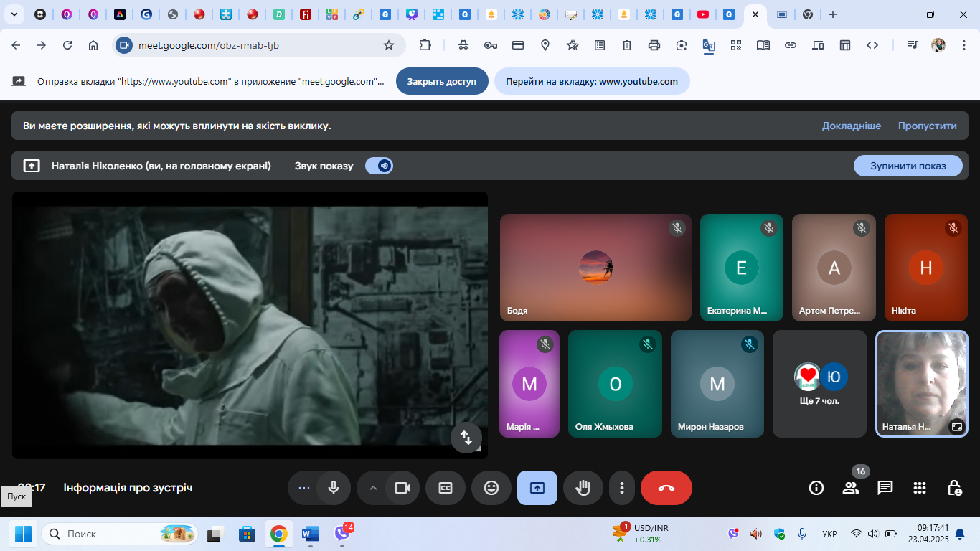
Task: Click the location pin icon in toolbar
Action: tap(545, 45)
